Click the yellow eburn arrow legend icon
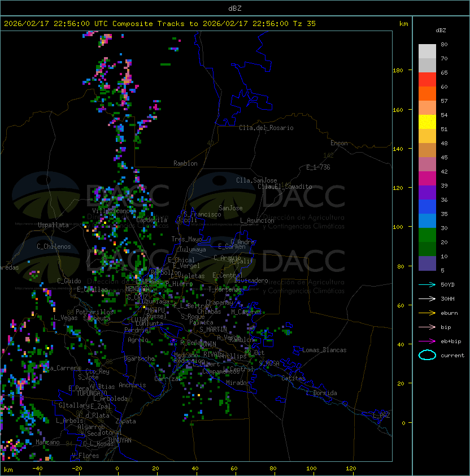Screen dimensions: 470x476 [x=427, y=313]
